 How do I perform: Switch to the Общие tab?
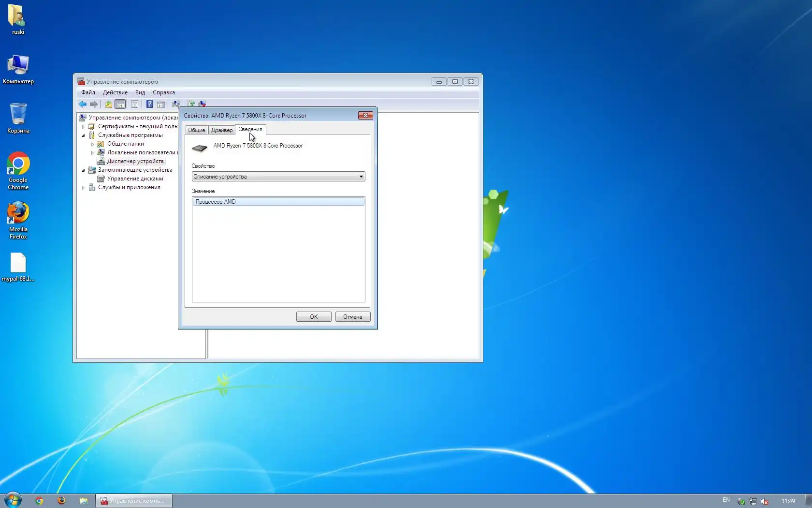pos(197,130)
